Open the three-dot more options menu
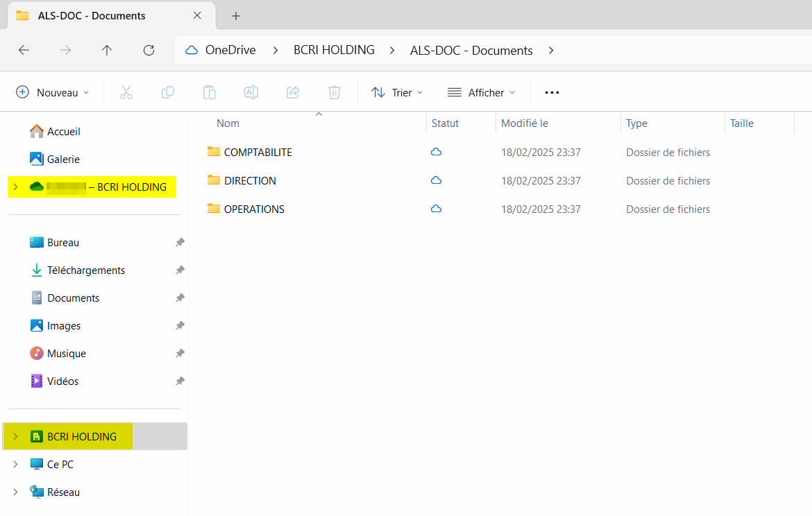Screen dimensions: 812x516 pos(552,93)
